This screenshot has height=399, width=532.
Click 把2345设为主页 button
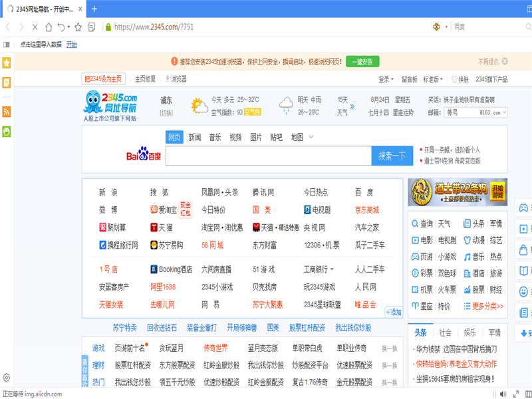(x=103, y=79)
